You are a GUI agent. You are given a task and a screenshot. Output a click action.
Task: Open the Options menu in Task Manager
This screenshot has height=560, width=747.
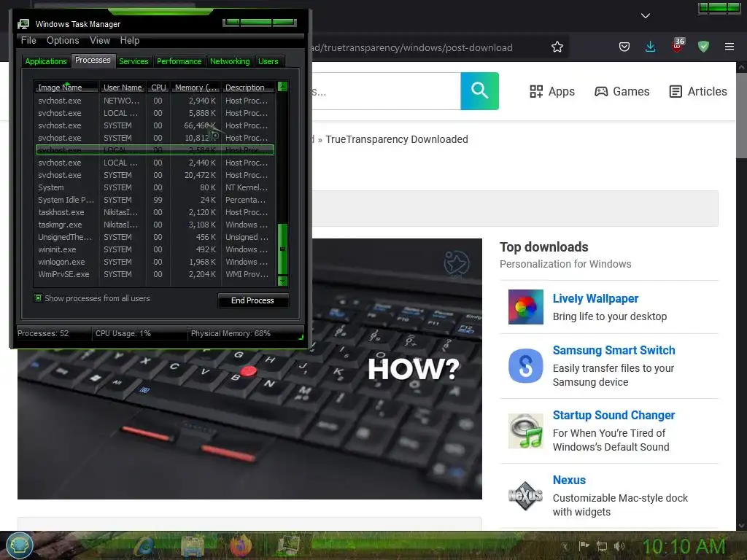[63, 41]
